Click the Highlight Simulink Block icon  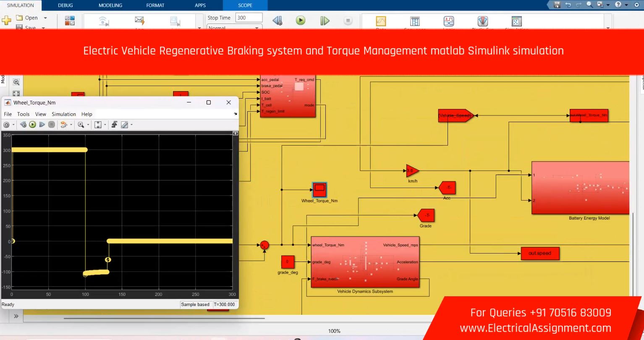point(64,125)
